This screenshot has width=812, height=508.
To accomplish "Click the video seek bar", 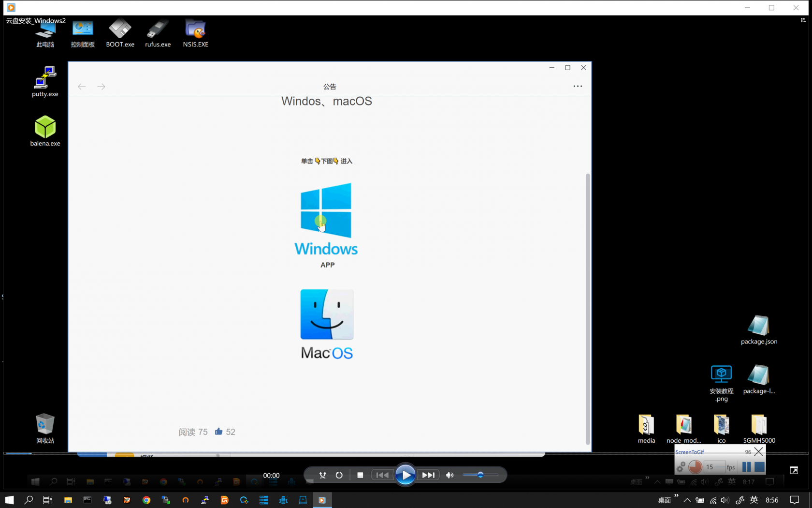I will 406,453.
